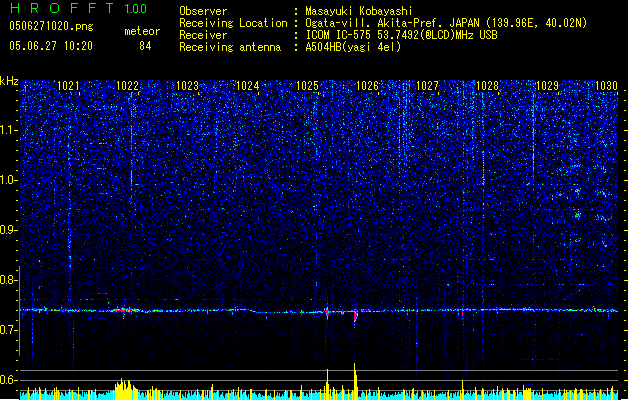
Task: Select the file name 0506271020.png
Action: (x=51, y=26)
